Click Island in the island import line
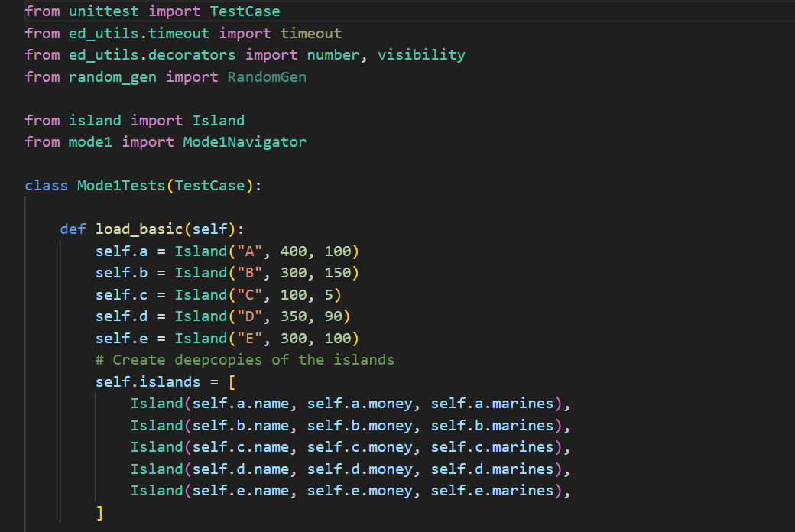The width and height of the screenshot is (795, 532). pos(218,121)
